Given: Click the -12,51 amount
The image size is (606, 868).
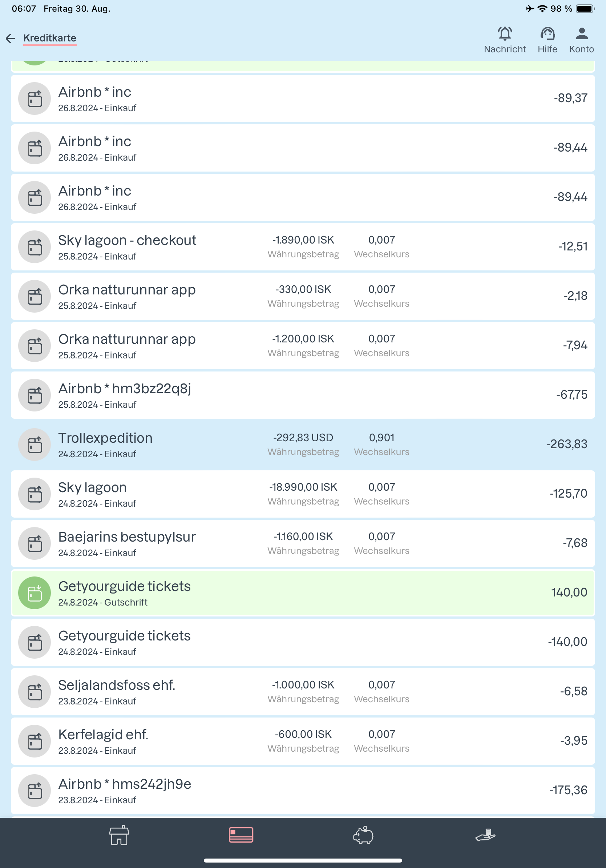Looking at the screenshot, I should click(x=573, y=246).
